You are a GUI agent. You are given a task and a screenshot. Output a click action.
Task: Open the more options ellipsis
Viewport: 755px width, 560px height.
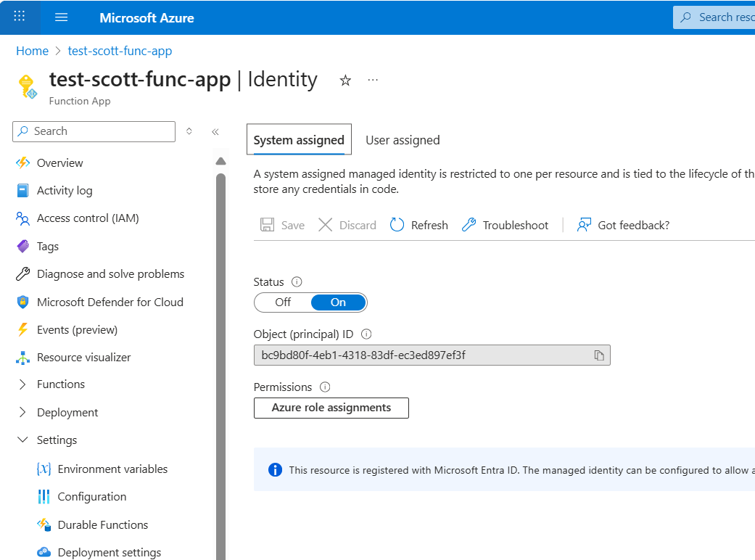pos(373,81)
